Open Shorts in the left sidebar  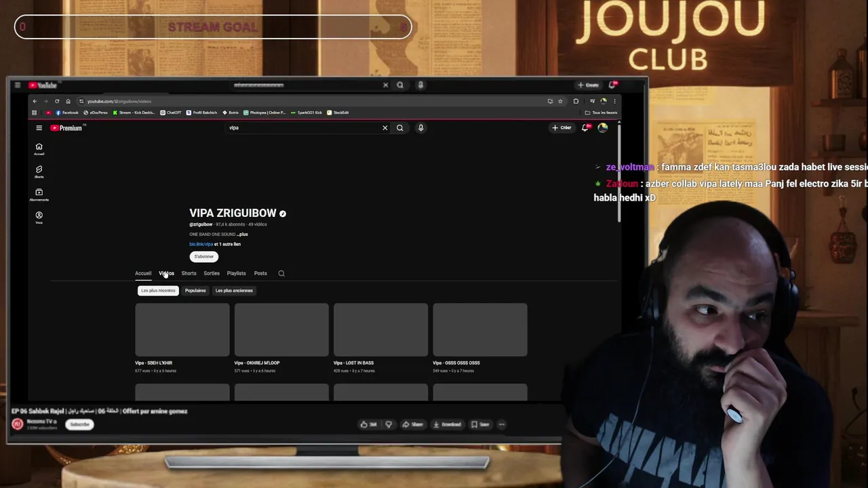[39, 172]
